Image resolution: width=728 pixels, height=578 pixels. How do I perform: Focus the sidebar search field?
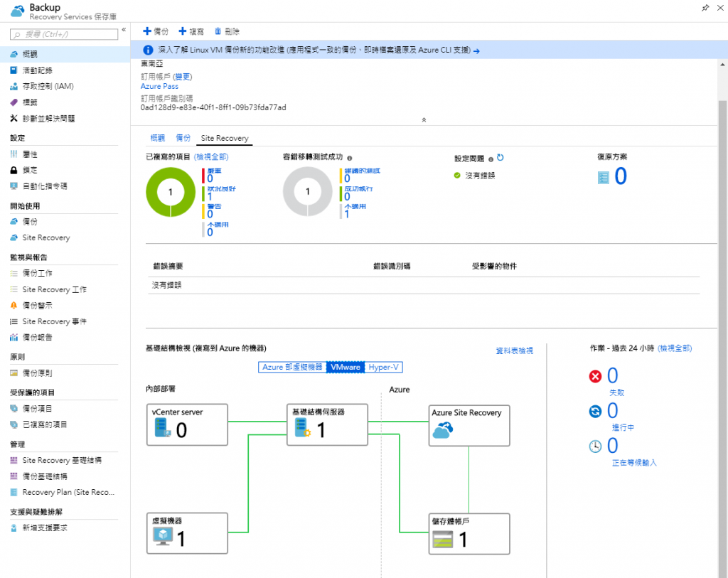click(x=64, y=34)
